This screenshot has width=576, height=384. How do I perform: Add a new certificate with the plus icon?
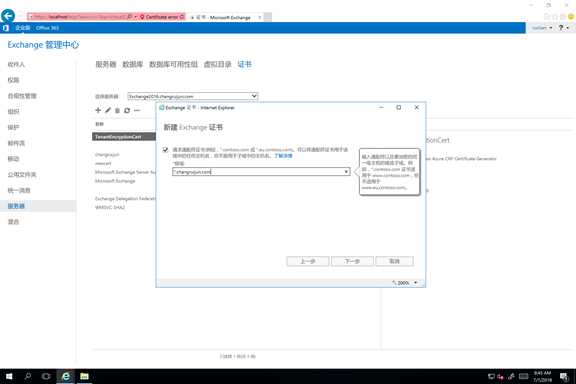(98, 110)
